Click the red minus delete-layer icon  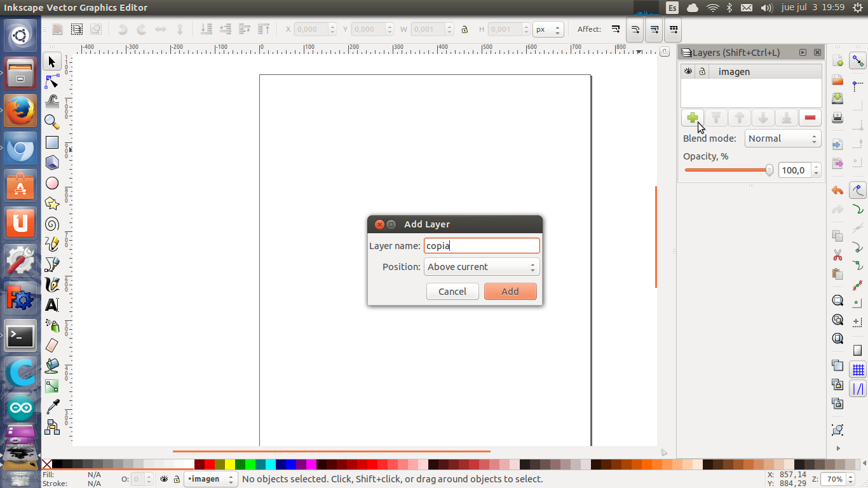click(810, 118)
